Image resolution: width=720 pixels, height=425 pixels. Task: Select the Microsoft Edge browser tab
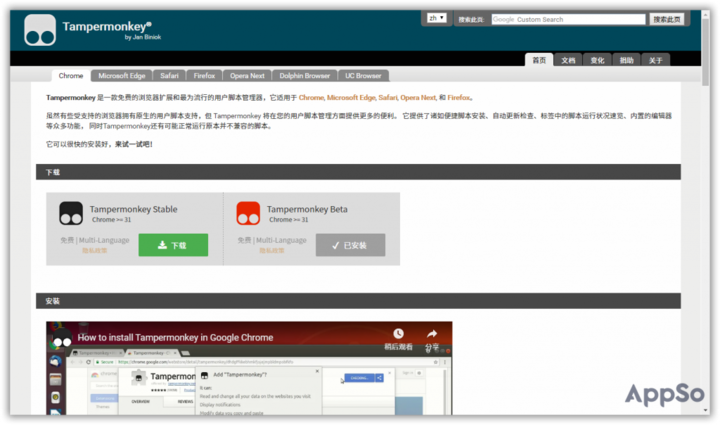[x=122, y=76]
